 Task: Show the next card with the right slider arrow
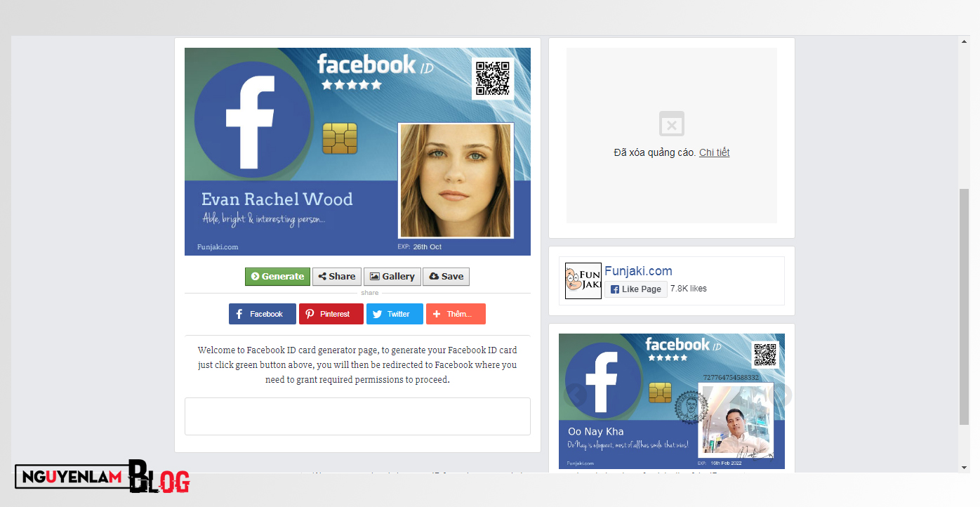click(781, 395)
